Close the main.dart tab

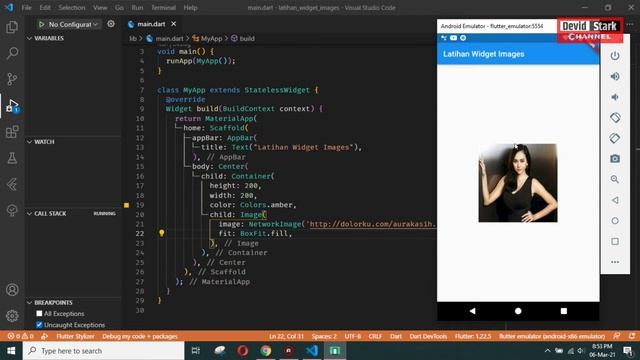pos(173,24)
